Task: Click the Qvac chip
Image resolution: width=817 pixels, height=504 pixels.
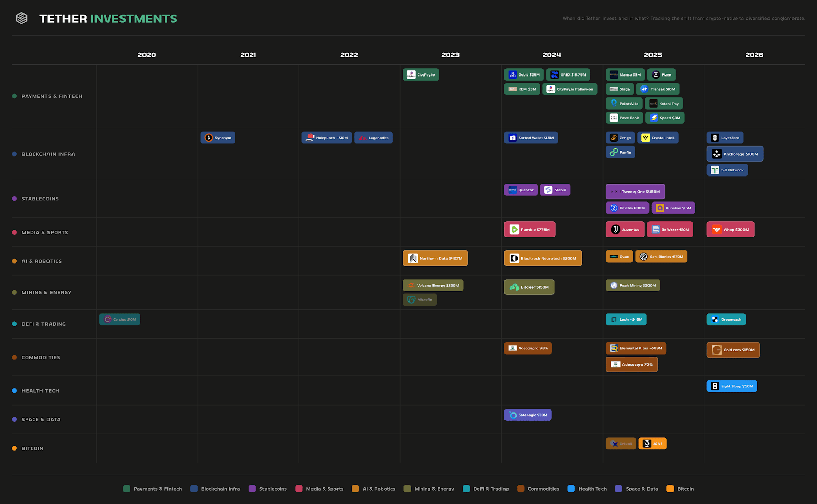Action: click(x=619, y=257)
